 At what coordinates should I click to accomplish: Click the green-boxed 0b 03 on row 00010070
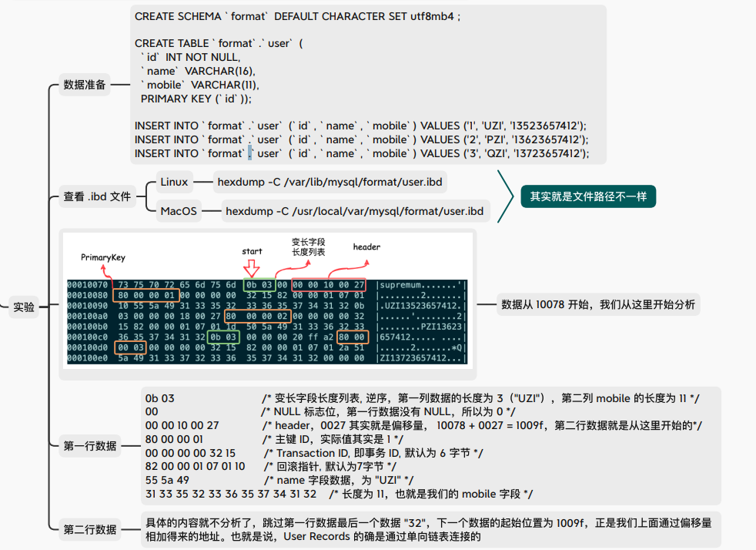[x=258, y=285]
